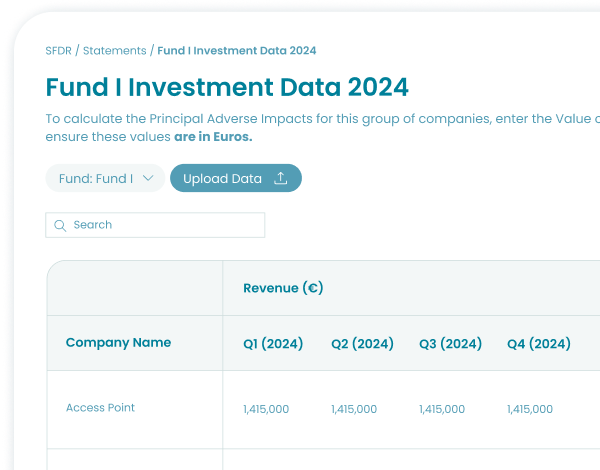Select the Fund I Investment Data 2024 breadcrumb

(237, 51)
